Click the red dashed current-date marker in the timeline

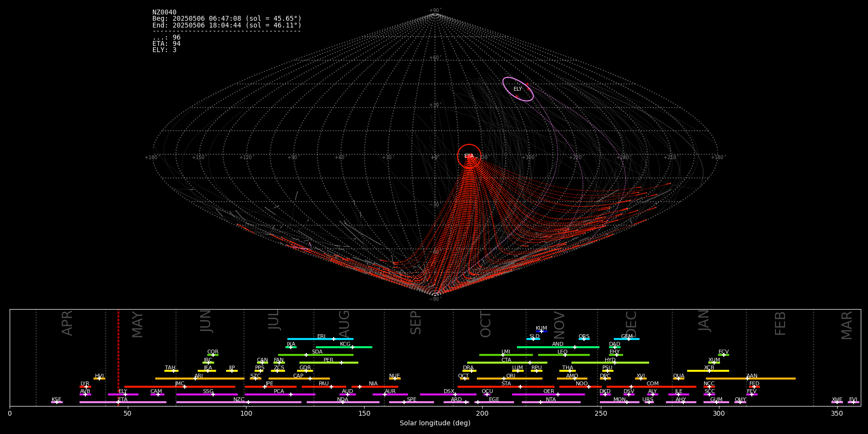(118, 357)
